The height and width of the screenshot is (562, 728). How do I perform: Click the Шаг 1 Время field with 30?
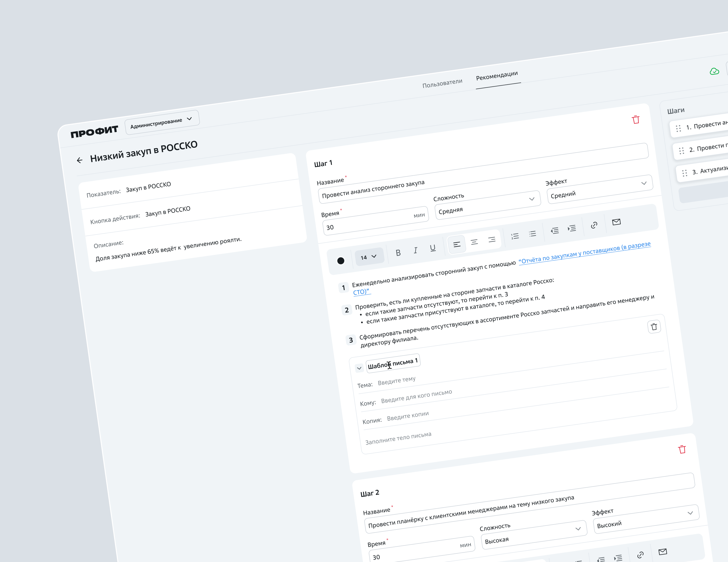click(375, 221)
